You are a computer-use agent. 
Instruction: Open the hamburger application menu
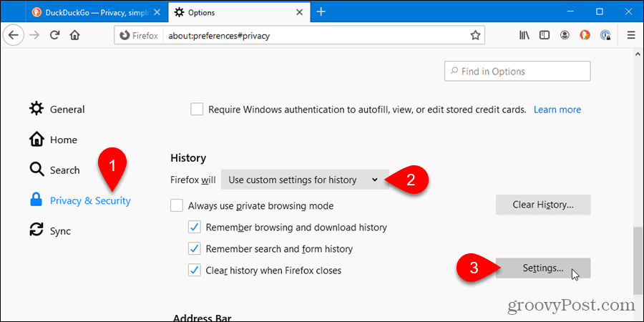(631, 35)
